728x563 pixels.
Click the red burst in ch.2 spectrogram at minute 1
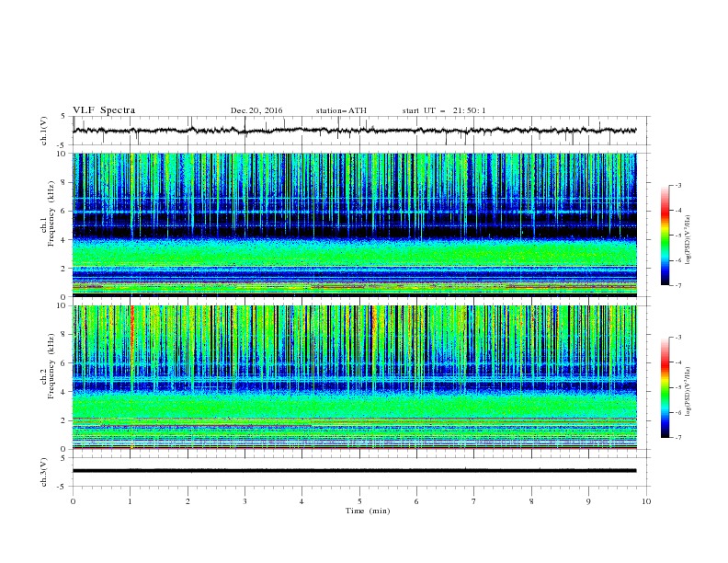(131, 330)
